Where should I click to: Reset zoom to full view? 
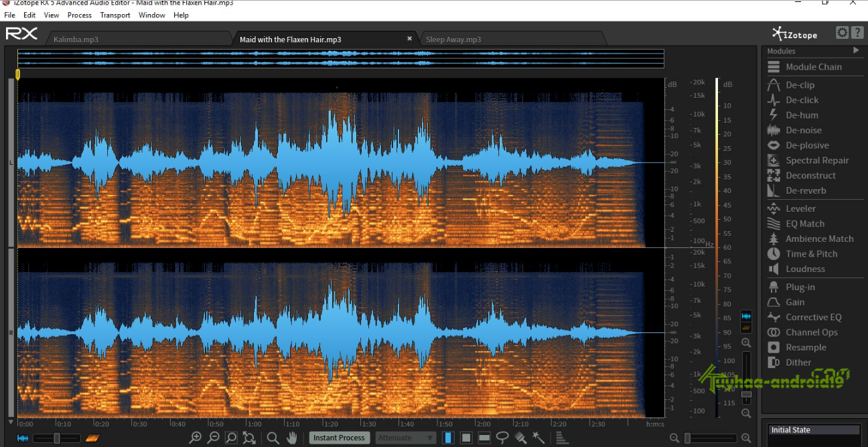[249, 438]
